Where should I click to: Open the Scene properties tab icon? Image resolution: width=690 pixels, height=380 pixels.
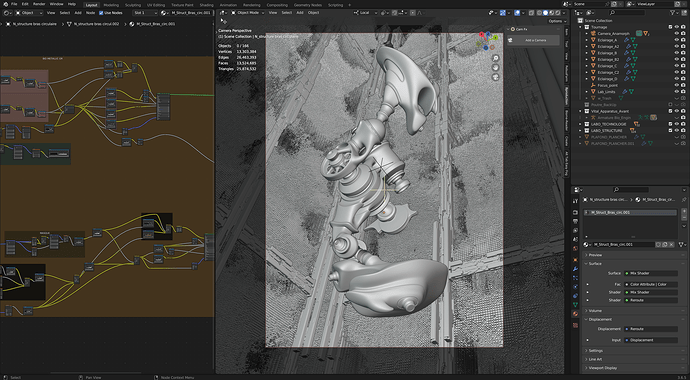click(576, 240)
